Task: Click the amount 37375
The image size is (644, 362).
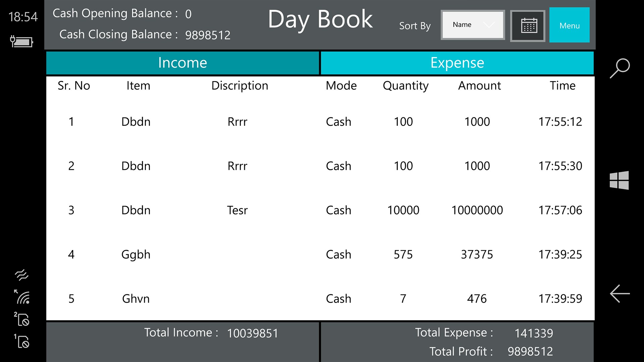Action: (477, 254)
